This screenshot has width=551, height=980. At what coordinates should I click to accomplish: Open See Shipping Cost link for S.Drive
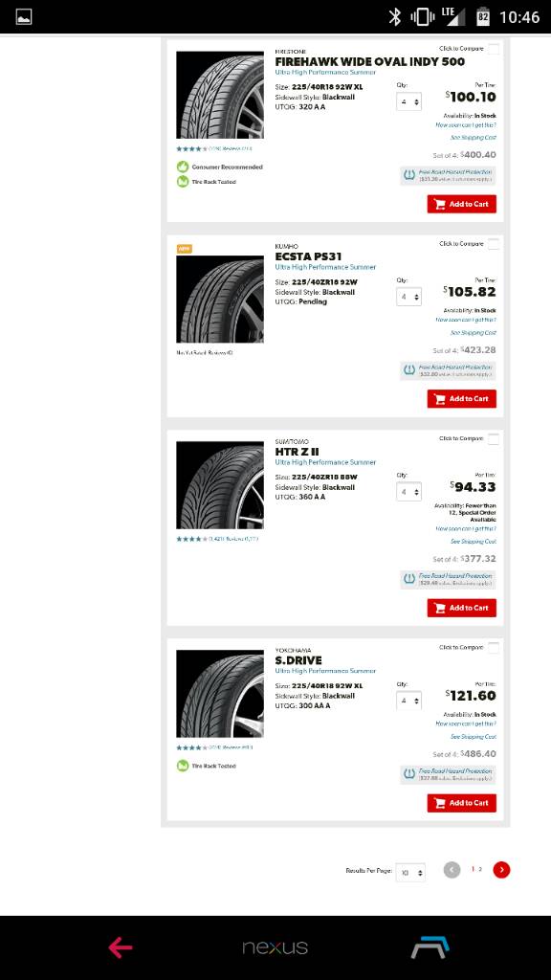(x=473, y=737)
